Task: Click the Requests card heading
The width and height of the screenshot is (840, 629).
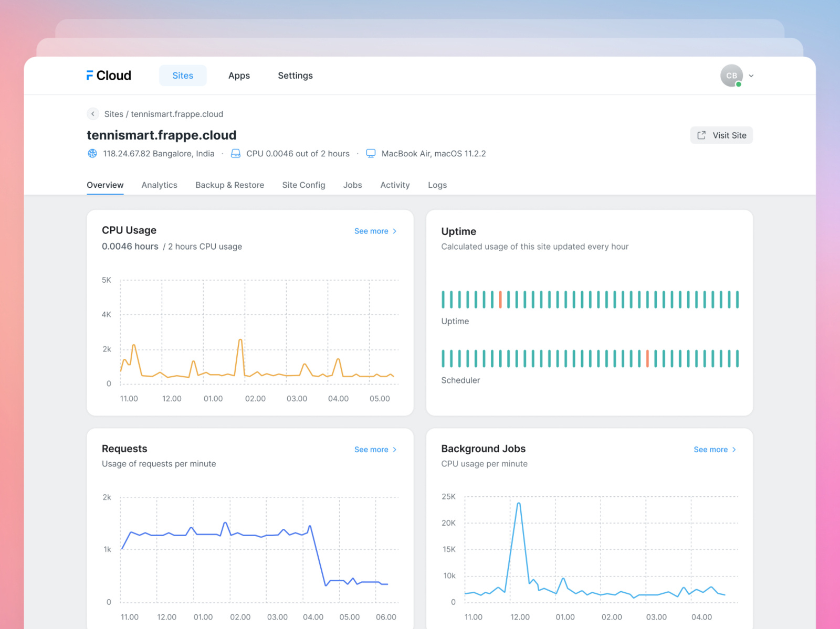Action: pos(124,449)
